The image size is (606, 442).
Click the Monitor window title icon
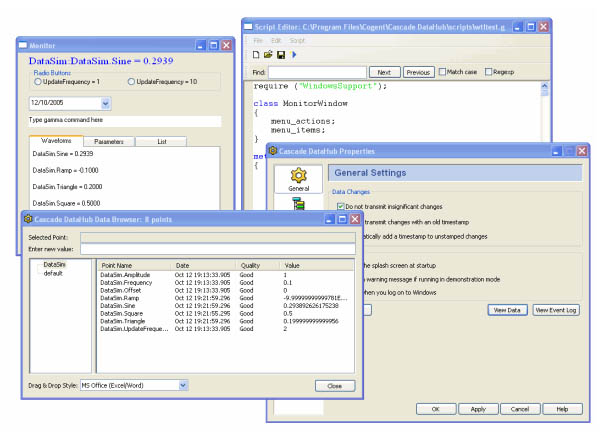tap(23, 45)
